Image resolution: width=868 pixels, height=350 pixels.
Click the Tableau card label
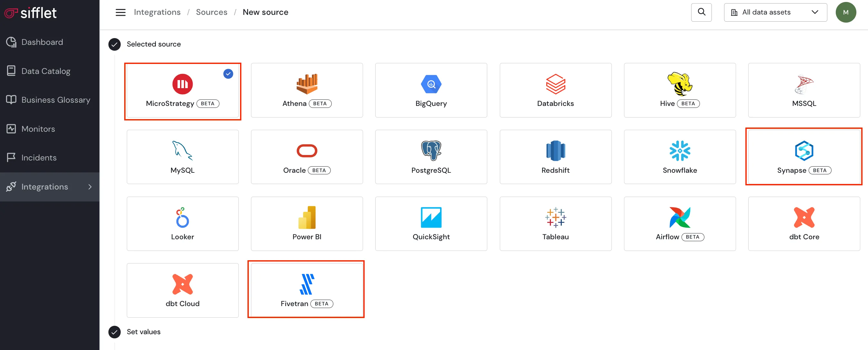[x=555, y=237]
